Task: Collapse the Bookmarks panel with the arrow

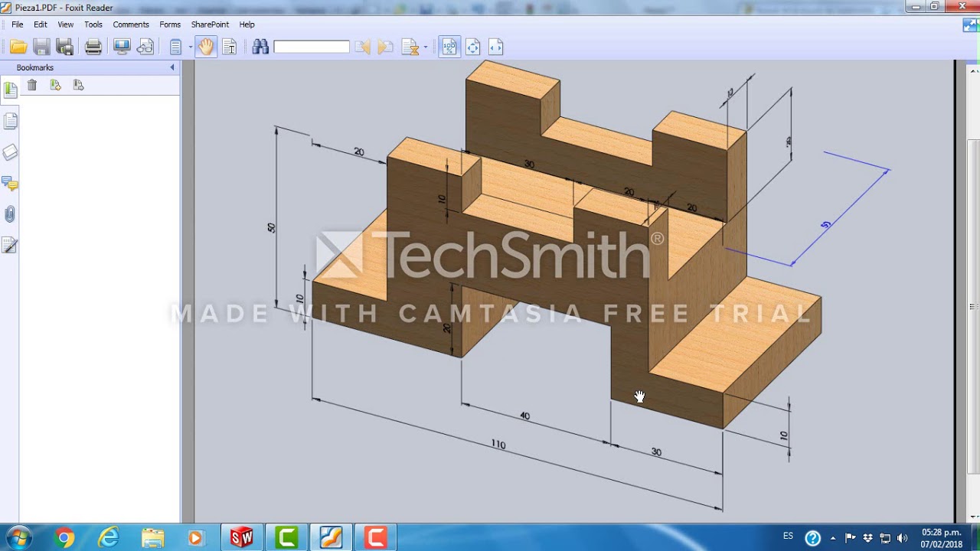Action: coord(172,67)
